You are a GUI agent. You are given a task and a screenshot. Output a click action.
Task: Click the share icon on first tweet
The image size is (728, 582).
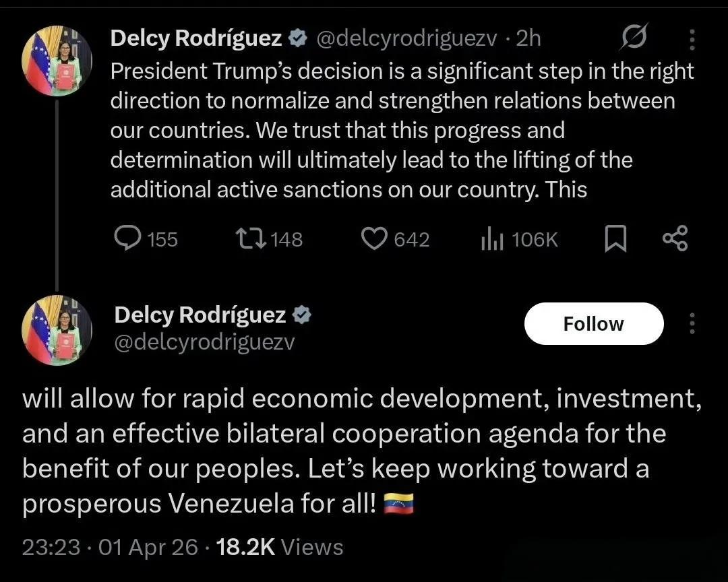pyautogui.click(x=675, y=239)
